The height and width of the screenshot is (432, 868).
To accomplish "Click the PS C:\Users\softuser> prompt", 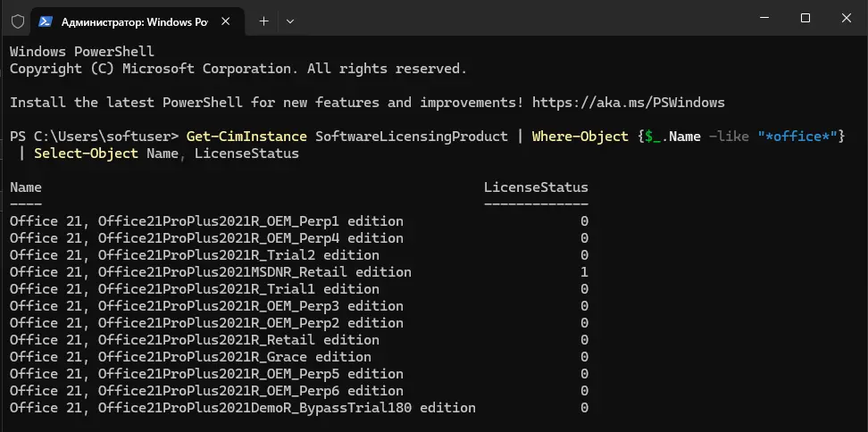I will pyautogui.click(x=94, y=136).
